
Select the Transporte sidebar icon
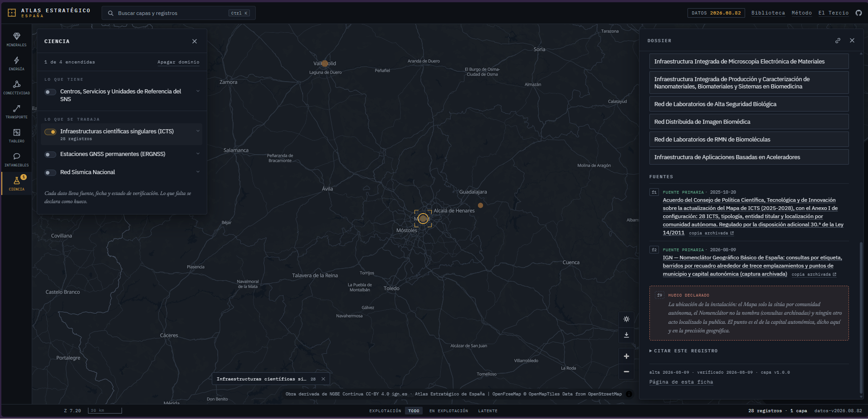point(16,112)
